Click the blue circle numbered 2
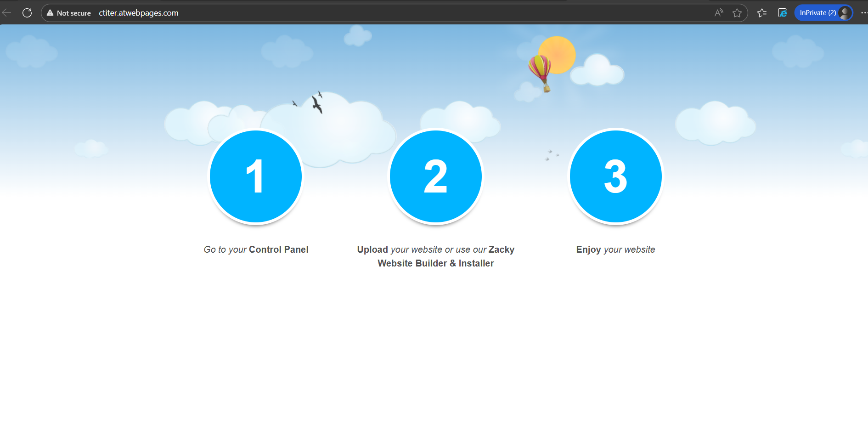868x442 pixels. pos(436,176)
